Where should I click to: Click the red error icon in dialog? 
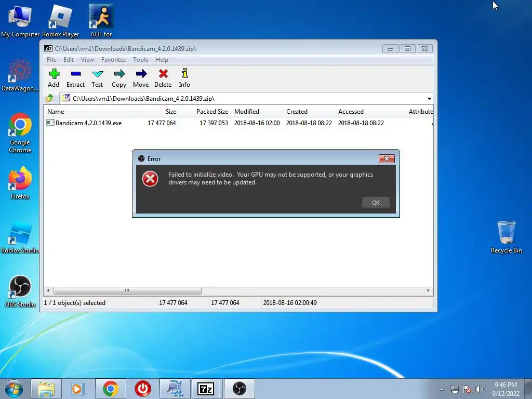click(150, 179)
